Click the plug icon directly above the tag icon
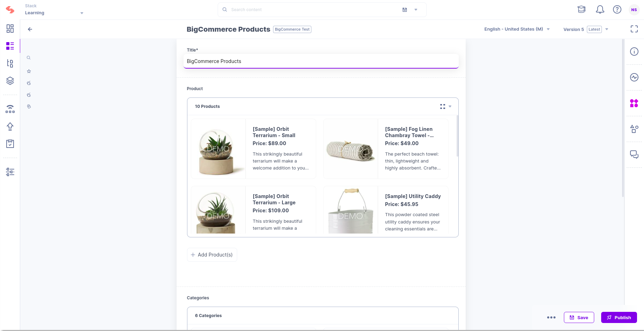644x331 pixels. [x=29, y=95]
